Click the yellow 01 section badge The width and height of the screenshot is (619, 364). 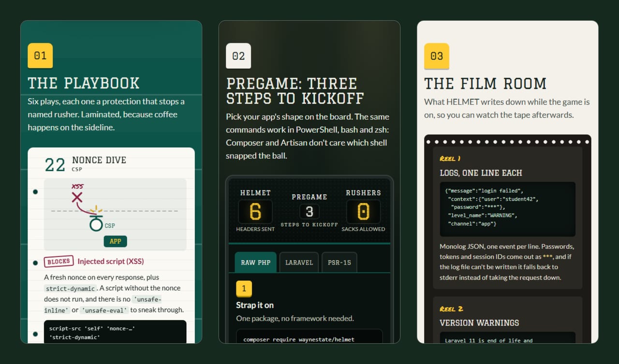40,56
